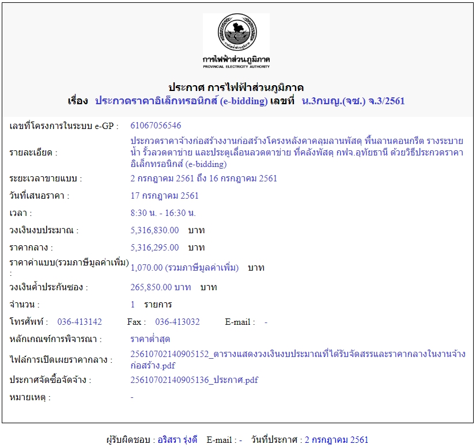Click the reference price 5,316,295.00
Image resolution: width=476 pixels, height=448 pixels.
(x=154, y=248)
